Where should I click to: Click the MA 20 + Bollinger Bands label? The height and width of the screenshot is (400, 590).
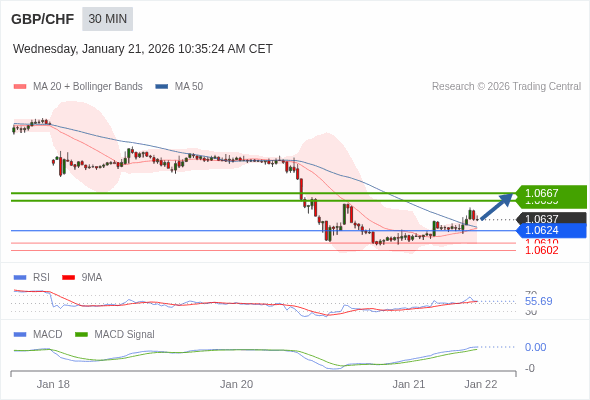coord(88,87)
